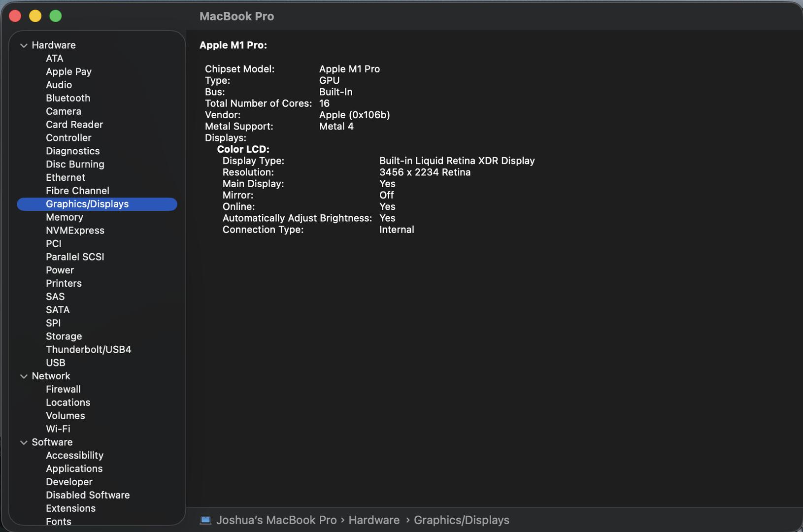Image resolution: width=803 pixels, height=532 pixels.
Task: Collapse the Hardware section chevron
Action: point(24,45)
